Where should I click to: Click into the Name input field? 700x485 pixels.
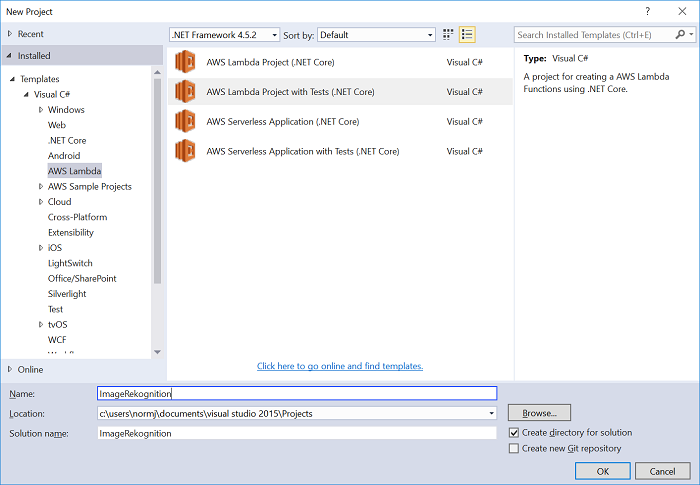click(297, 393)
